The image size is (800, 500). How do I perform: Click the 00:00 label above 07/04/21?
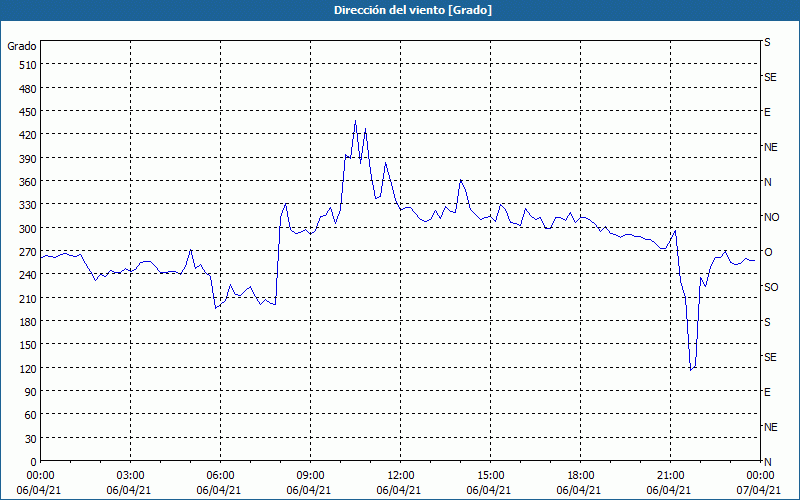click(x=761, y=476)
